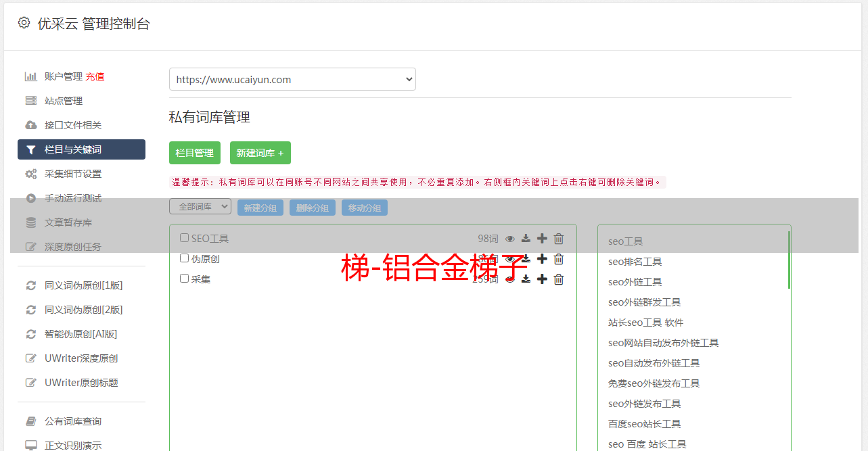868x451 pixels.
Task: Select keyword 'seo自动发布外链工具'
Action: pos(654,363)
